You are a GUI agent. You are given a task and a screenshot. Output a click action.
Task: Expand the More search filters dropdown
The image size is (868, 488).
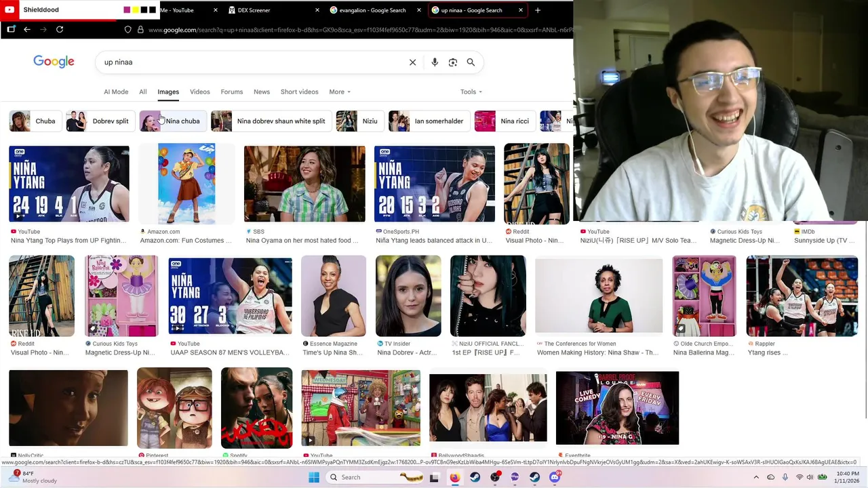point(340,91)
